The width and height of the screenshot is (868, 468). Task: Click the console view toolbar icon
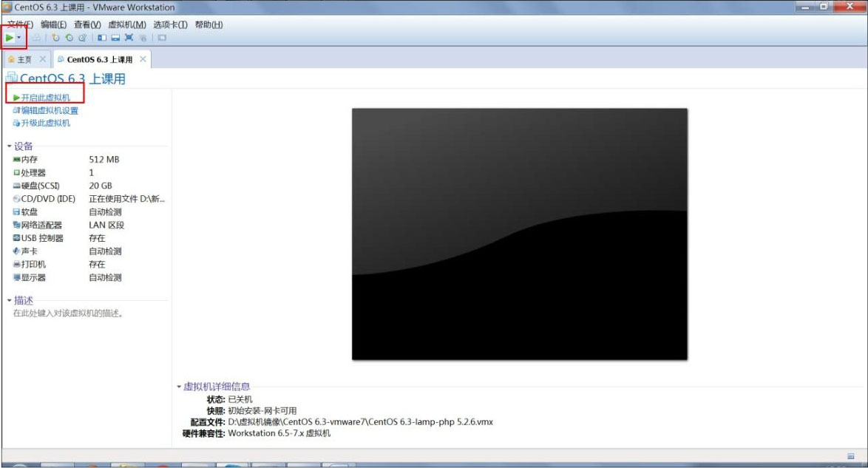point(162,38)
